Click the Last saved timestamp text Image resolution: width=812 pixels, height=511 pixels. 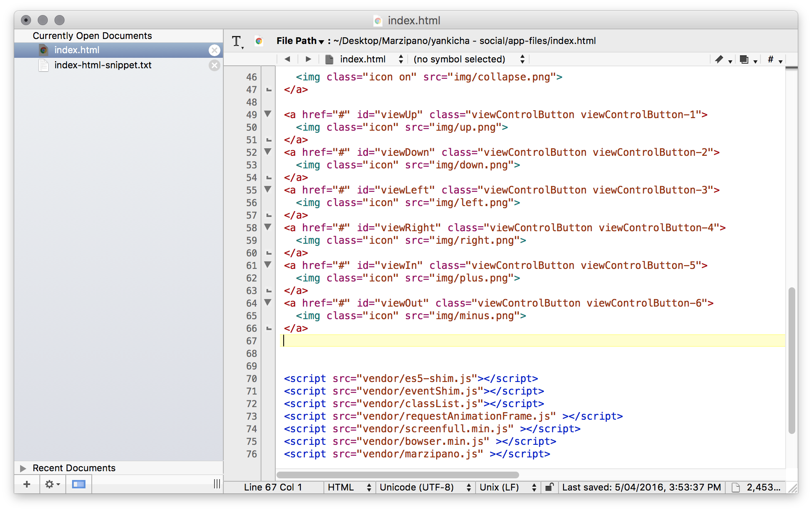(641, 487)
